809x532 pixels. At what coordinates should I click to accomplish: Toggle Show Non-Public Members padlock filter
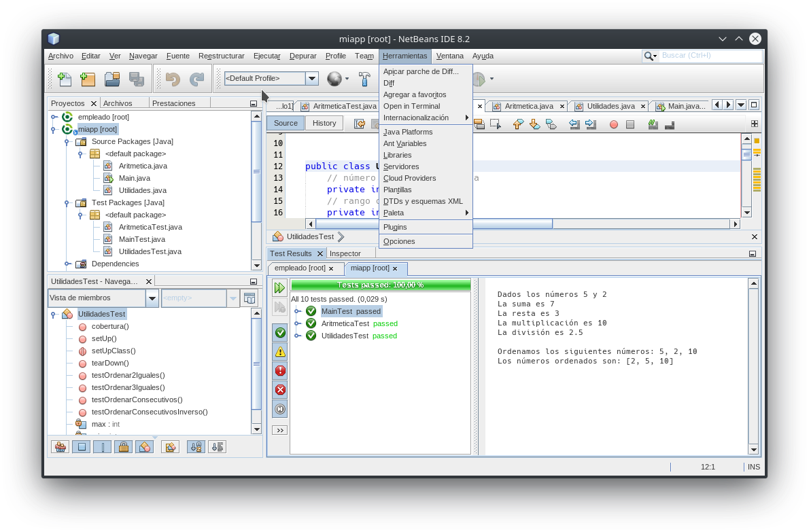[124, 447]
